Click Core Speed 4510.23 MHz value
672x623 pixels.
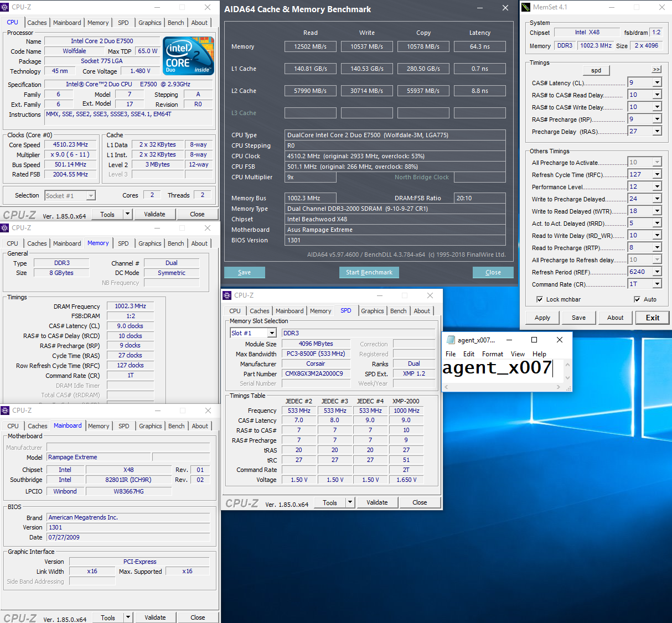71,144
